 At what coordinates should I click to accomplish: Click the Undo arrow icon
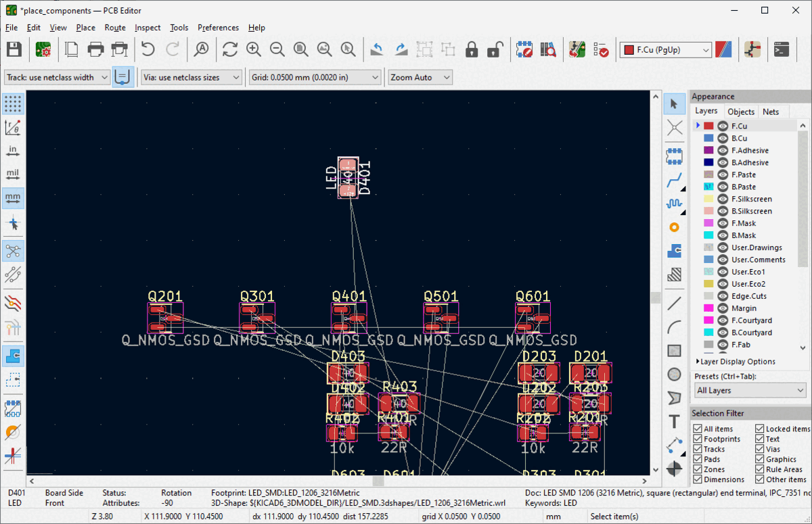click(x=148, y=49)
